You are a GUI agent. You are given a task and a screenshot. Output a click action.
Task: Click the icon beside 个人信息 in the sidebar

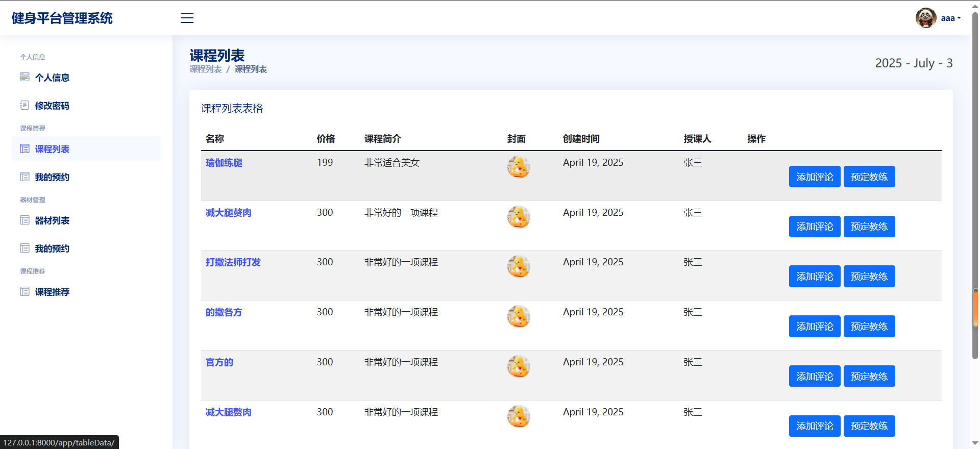pos(24,77)
